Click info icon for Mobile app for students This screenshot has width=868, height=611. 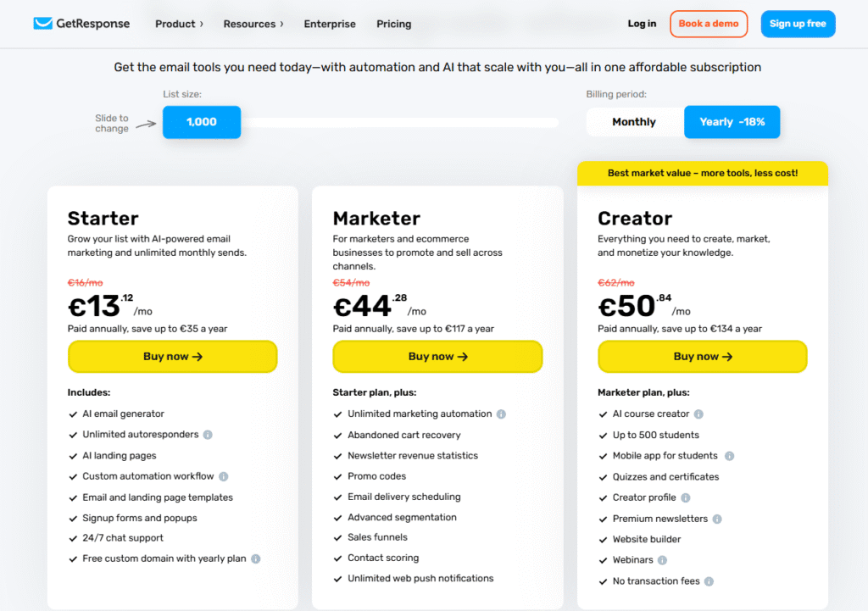click(729, 456)
